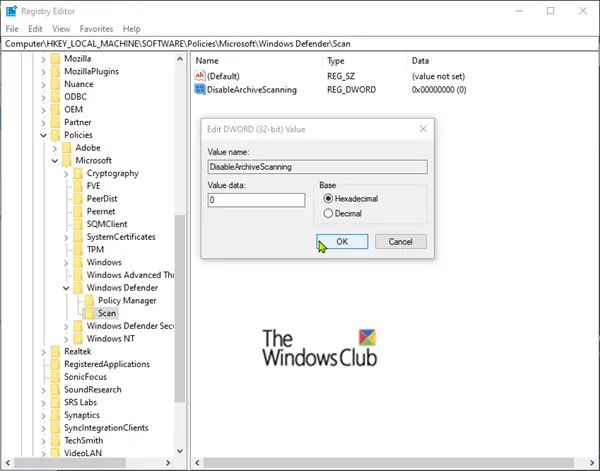
Task: Collapse the Microsoft tree node
Action: pos(55,161)
